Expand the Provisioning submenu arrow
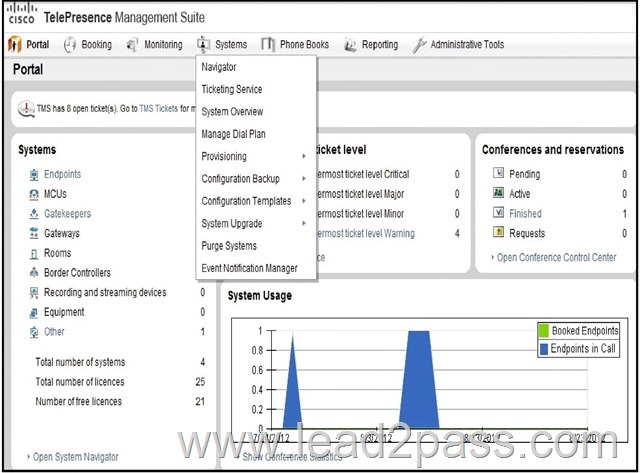This screenshot has width=640, height=473. (x=304, y=156)
